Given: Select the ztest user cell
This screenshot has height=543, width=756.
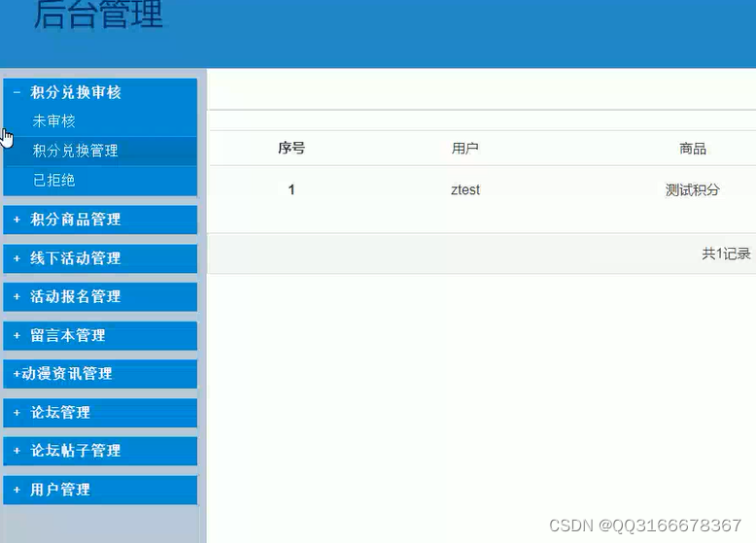Looking at the screenshot, I should click(x=465, y=189).
